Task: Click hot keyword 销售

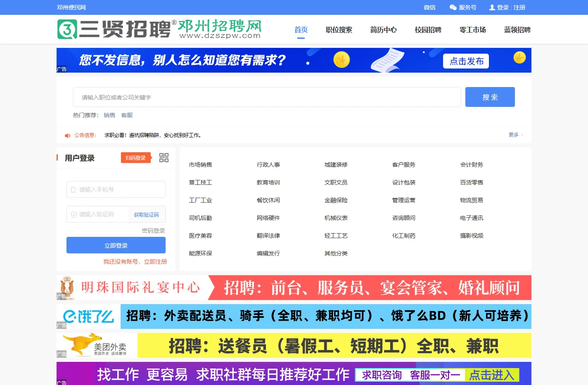Action: (x=109, y=115)
